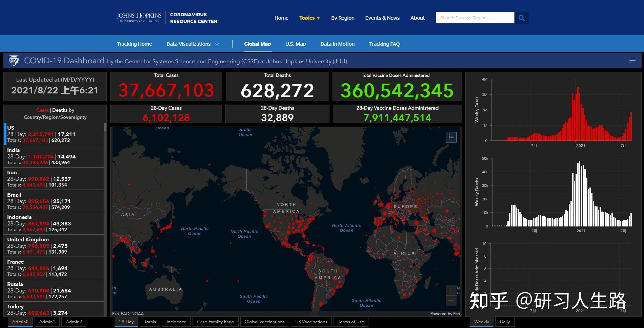Select the Global Map tab
Screen dimensions: 644x328
(x=257, y=44)
